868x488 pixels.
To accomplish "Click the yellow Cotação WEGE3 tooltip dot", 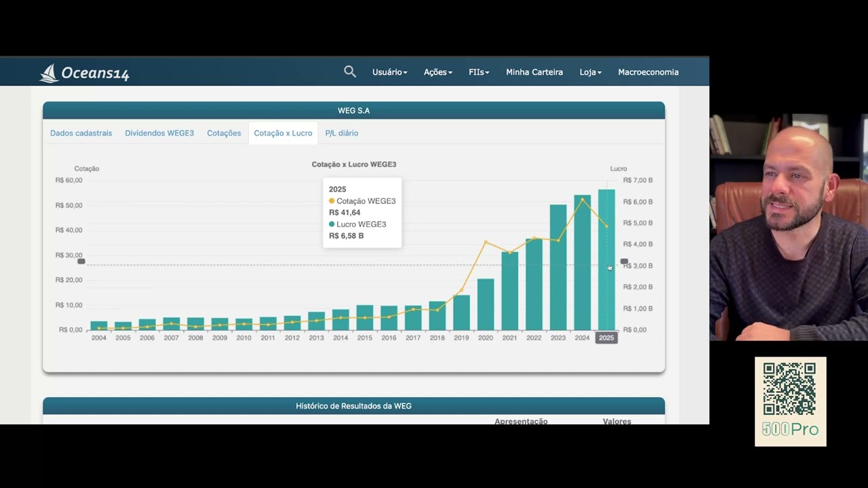I will (332, 201).
